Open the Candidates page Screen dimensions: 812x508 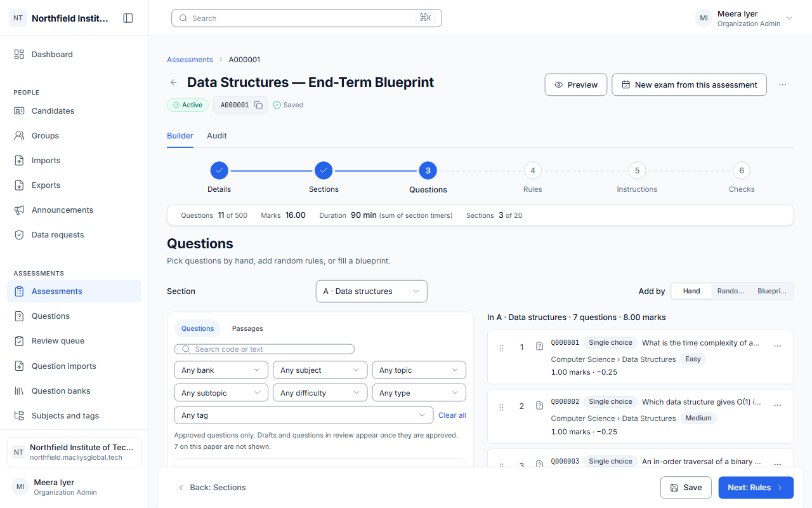tap(74, 111)
